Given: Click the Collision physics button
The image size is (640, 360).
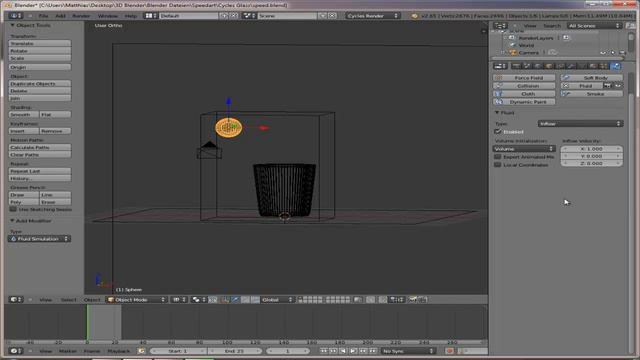Looking at the screenshot, I should click(x=524, y=86).
